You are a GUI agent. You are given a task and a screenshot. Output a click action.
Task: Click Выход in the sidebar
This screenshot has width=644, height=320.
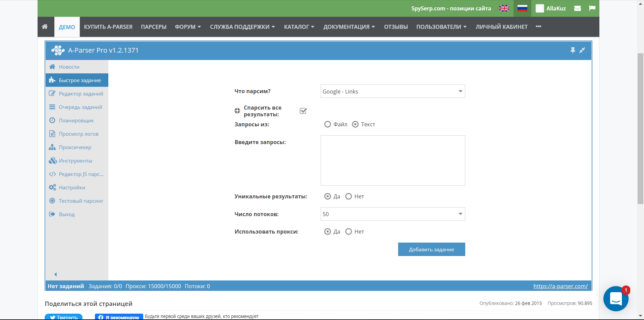[x=77, y=214]
